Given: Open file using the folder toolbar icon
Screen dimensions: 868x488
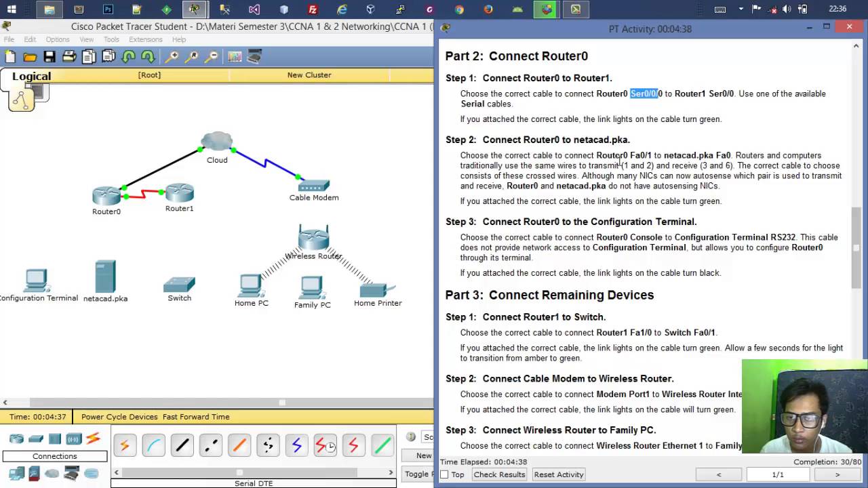Looking at the screenshot, I should [30, 57].
